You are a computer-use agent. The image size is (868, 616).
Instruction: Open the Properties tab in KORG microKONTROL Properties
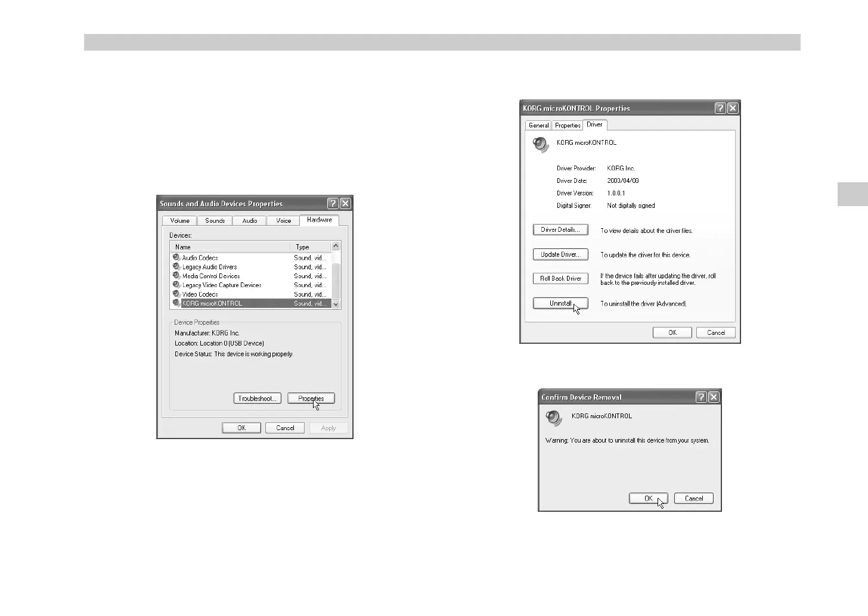tap(568, 125)
